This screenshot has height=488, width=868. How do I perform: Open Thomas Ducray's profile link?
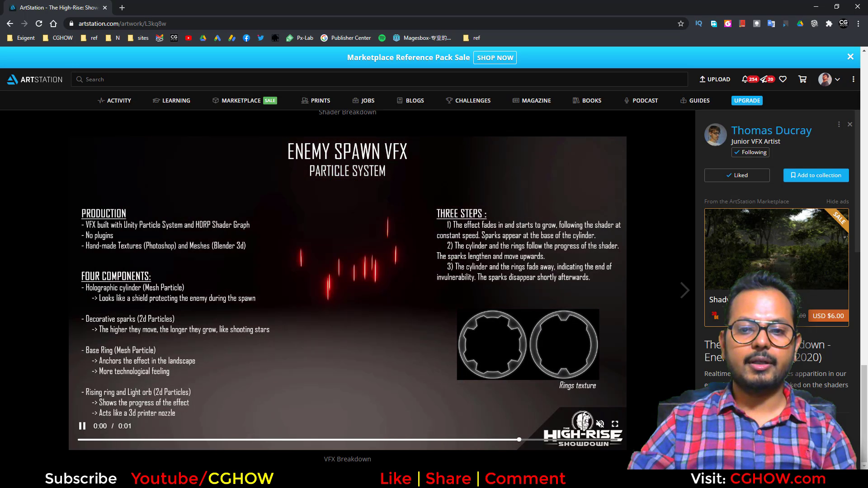point(771,130)
